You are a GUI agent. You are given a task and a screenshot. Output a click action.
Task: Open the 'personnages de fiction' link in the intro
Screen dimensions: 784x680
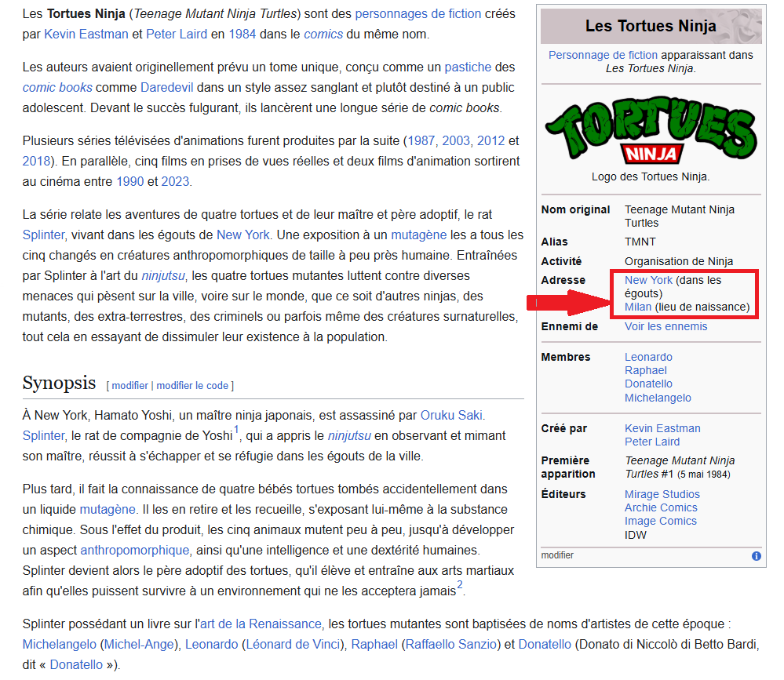click(x=418, y=13)
